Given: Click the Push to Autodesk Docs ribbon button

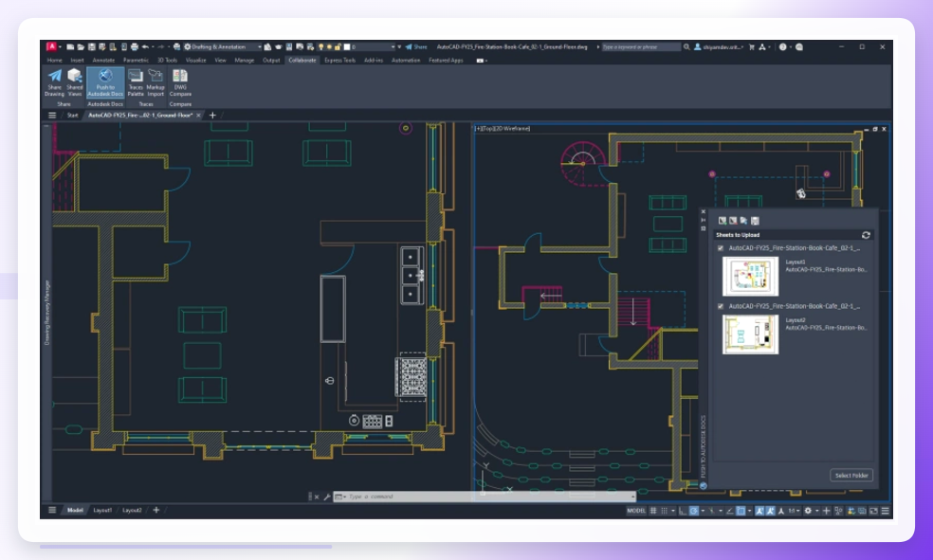Looking at the screenshot, I should click(105, 82).
